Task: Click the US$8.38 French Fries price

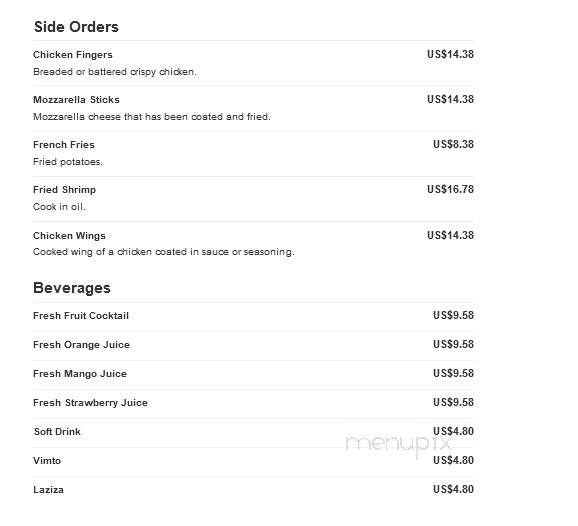Action: (x=453, y=144)
